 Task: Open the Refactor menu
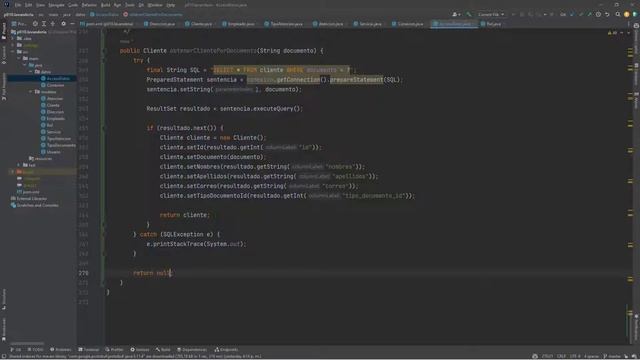89,5
